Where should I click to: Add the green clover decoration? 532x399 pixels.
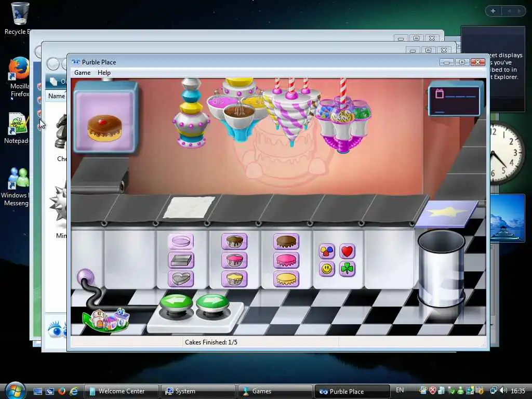347,269
